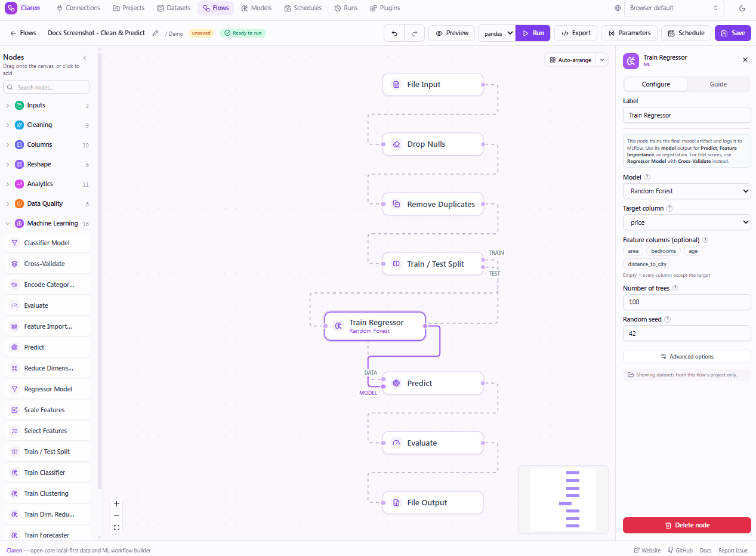This screenshot has width=756, height=556.
Task: Open the Runs tab
Action: [346, 8]
